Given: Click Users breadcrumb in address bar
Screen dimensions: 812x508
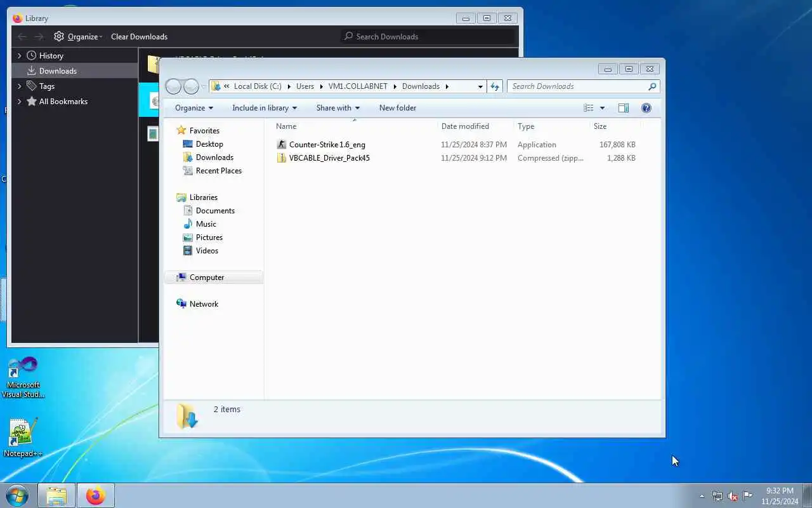Looking at the screenshot, I should 305,86.
